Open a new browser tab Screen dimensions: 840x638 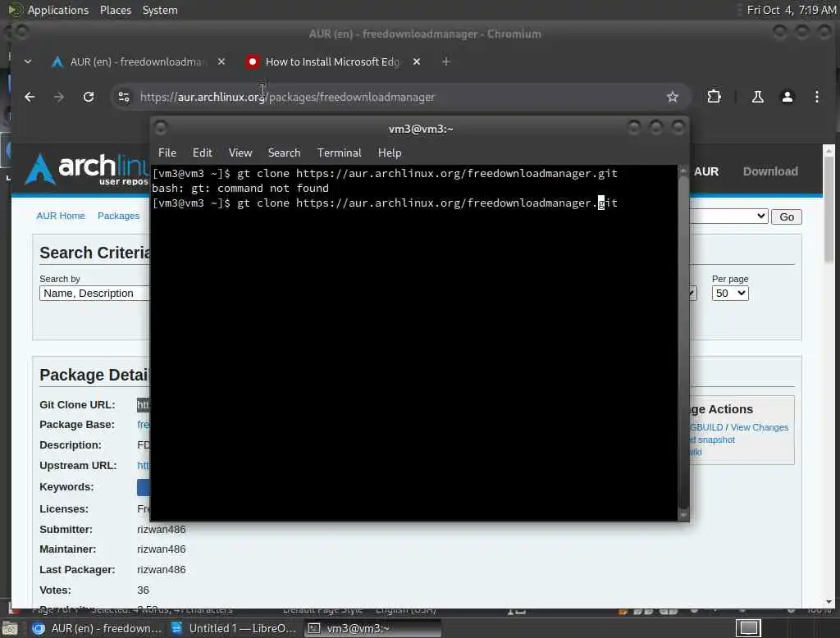[x=445, y=62]
